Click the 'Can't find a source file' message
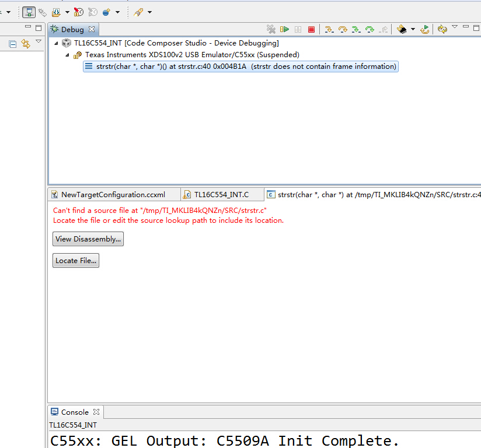The height and width of the screenshot is (448, 481). pos(160,211)
